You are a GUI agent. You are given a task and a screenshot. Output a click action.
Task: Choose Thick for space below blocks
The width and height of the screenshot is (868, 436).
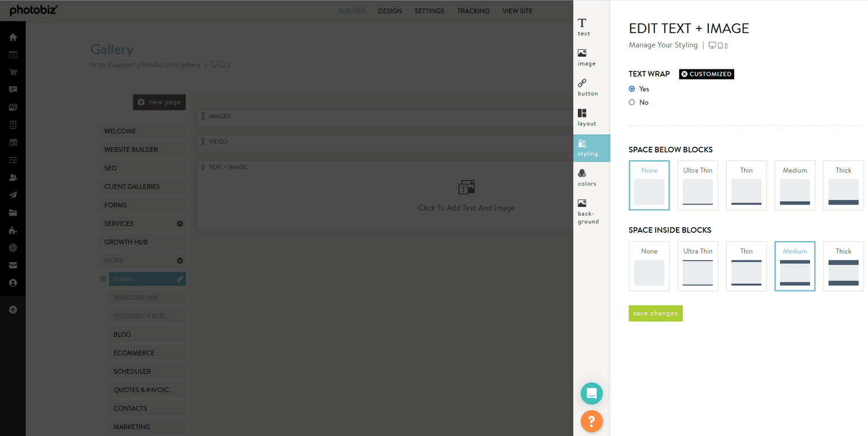click(843, 185)
